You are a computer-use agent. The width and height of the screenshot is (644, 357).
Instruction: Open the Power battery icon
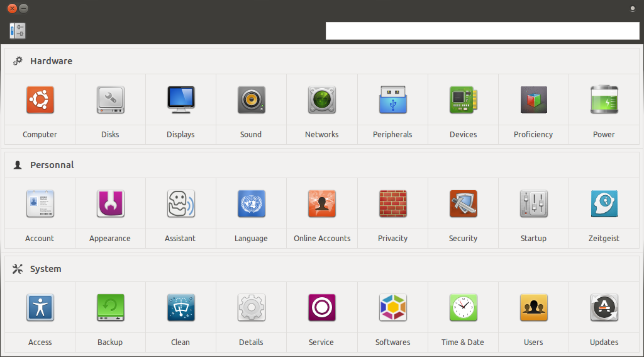pos(604,99)
